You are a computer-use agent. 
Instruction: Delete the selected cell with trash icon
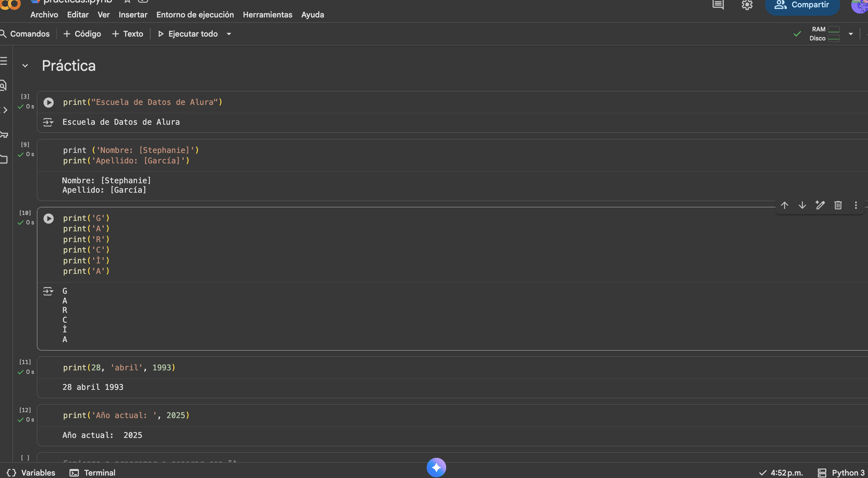pyautogui.click(x=838, y=205)
